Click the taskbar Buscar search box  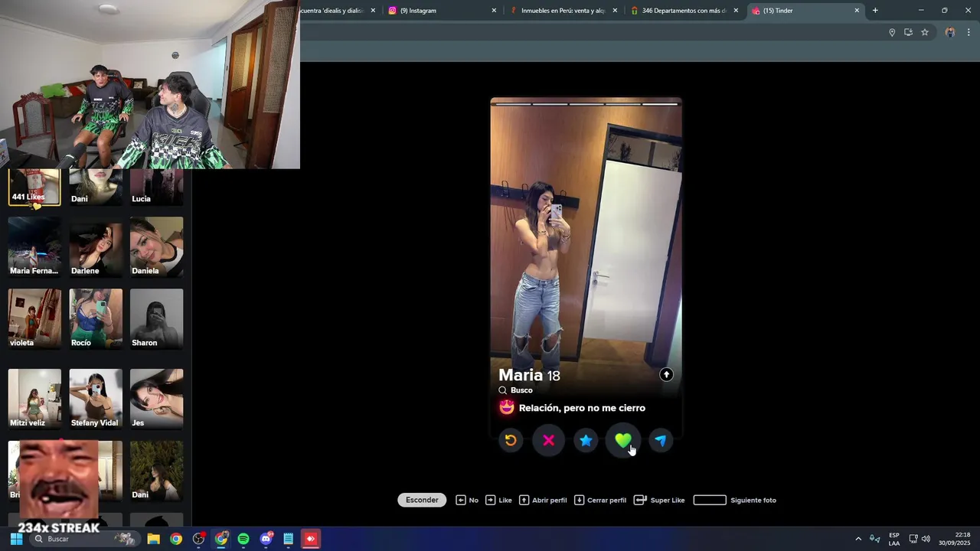tap(86, 539)
